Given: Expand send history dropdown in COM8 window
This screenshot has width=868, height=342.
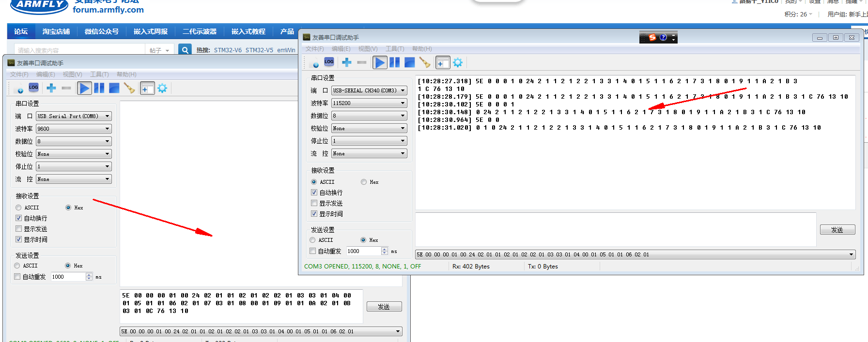Looking at the screenshot, I should pyautogui.click(x=398, y=331).
